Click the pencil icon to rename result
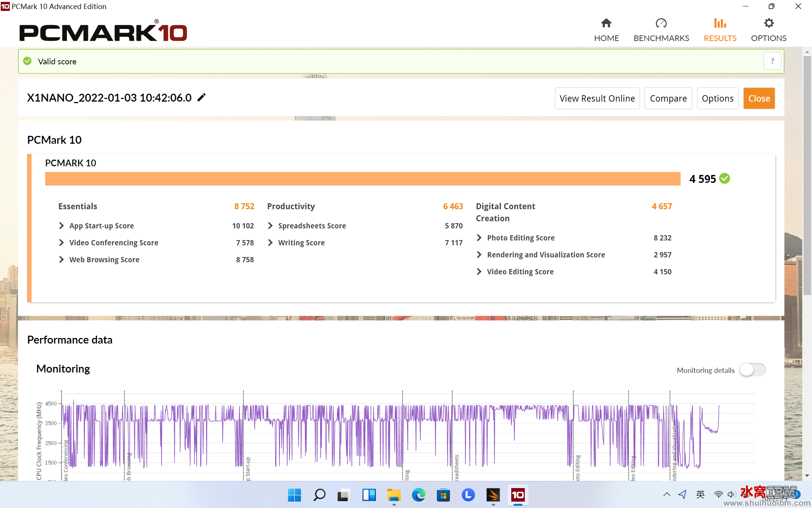812x508 pixels. 202,97
